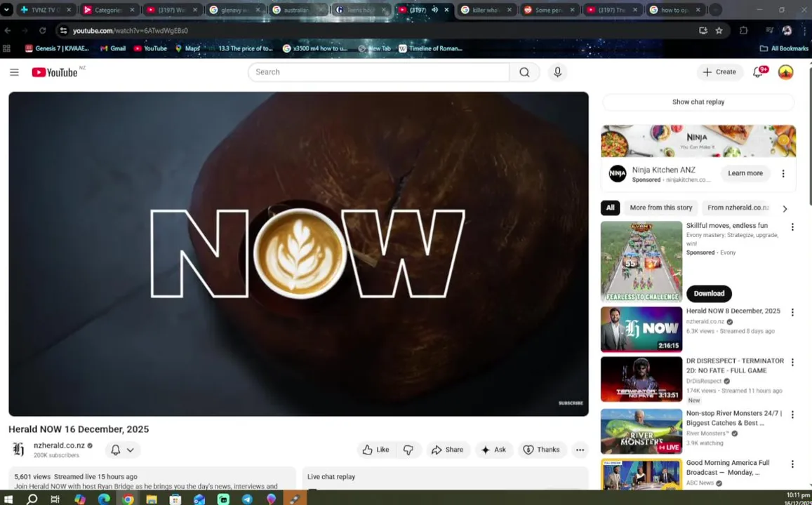Download the Evony game ad
This screenshot has height=505, width=812.
(x=709, y=293)
